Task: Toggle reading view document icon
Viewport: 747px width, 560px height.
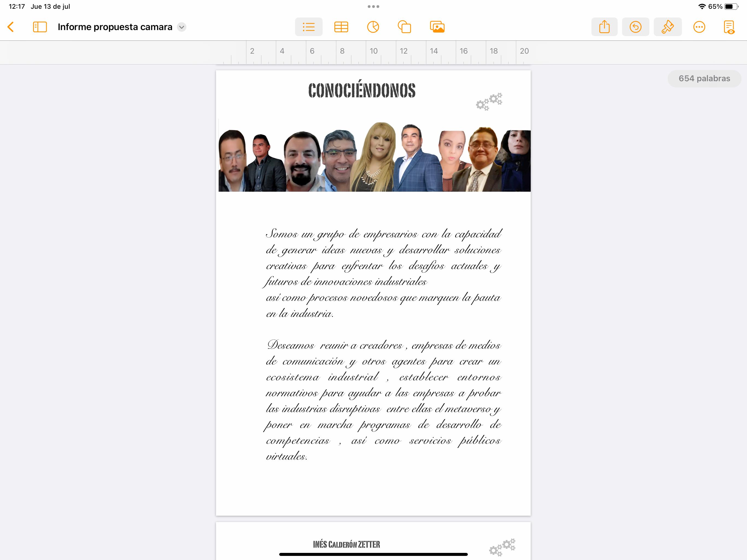Action: tap(729, 27)
